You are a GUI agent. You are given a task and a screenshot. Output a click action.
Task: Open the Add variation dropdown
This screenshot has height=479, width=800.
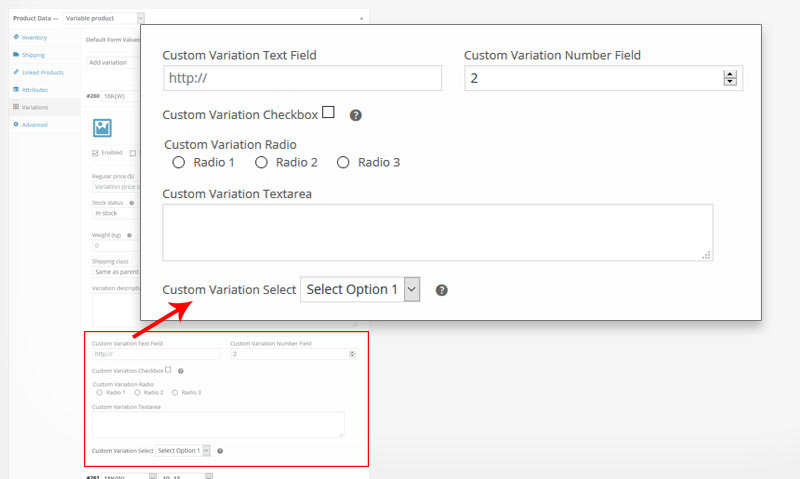click(x=113, y=63)
